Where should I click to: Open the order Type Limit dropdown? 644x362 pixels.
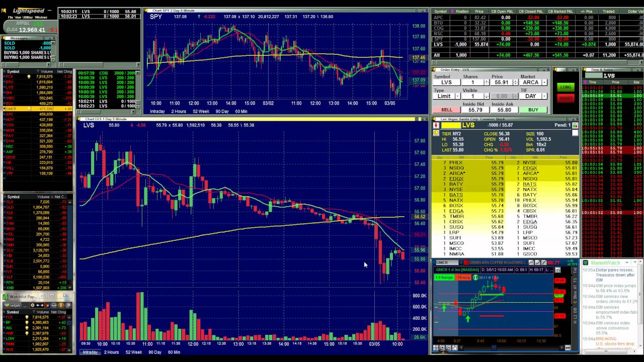[457, 96]
